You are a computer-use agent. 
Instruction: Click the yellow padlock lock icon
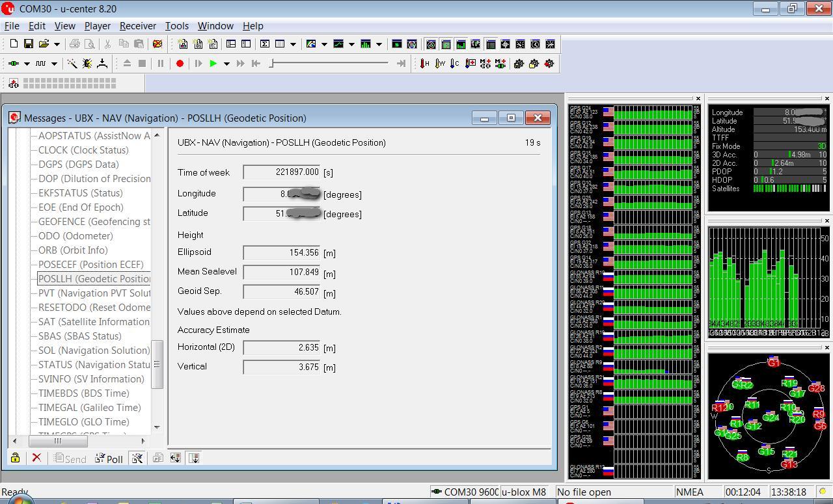click(x=15, y=458)
